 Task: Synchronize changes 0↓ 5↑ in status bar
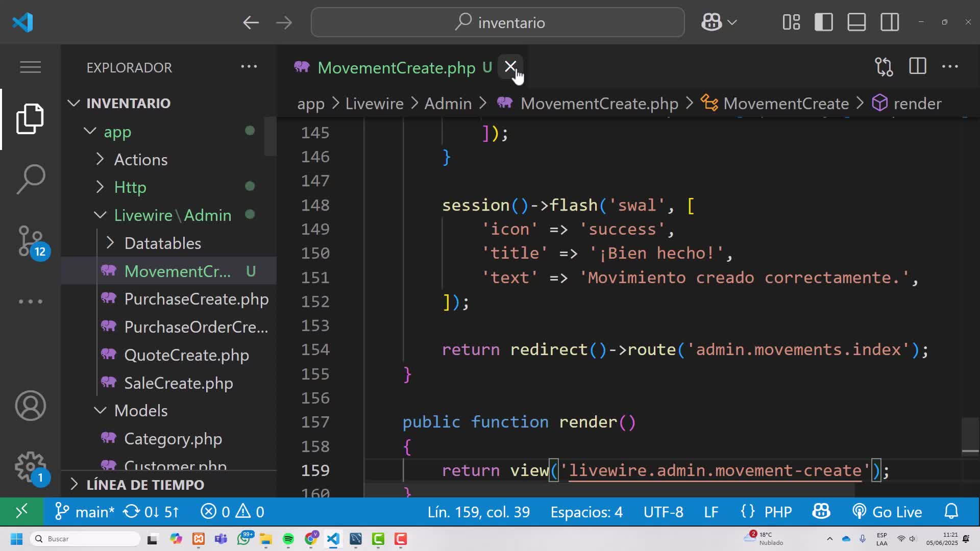point(152,512)
